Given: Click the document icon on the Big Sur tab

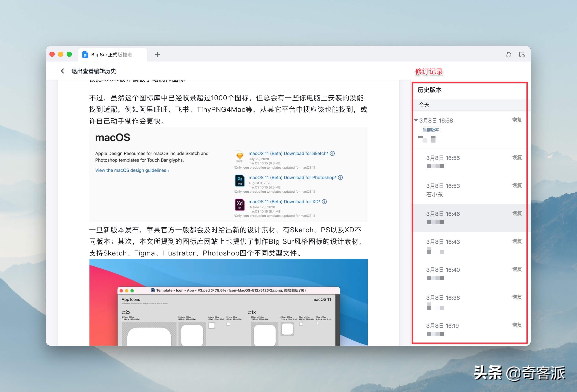Looking at the screenshot, I should tap(85, 55).
